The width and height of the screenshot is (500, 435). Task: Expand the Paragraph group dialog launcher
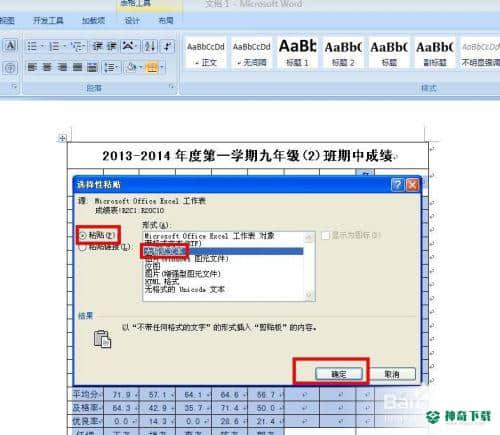172,87
